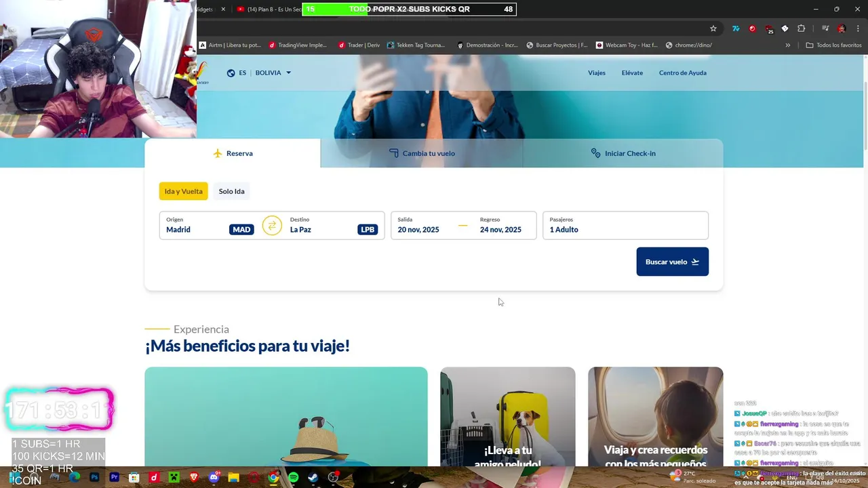Select the Solo Ida trip option
The width and height of the screenshot is (868, 488).
(x=231, y=191)
